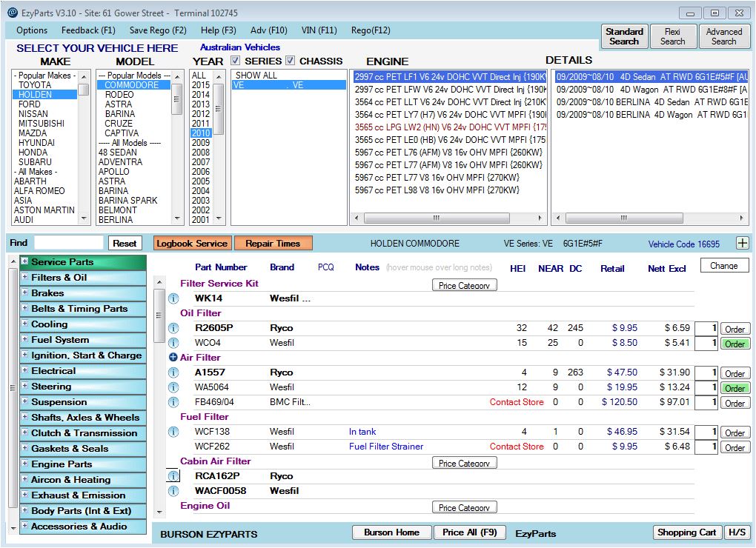Click Price All (F9) button

(x=469, y=532)
